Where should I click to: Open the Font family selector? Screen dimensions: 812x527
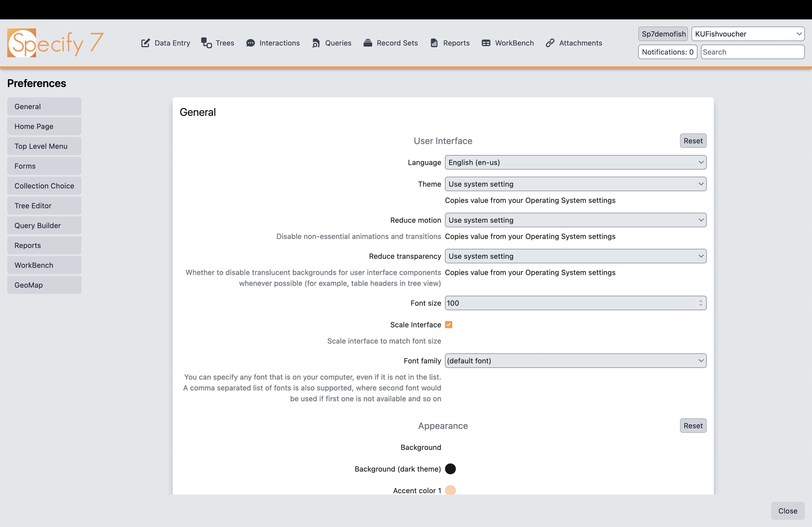click(575, 361)
